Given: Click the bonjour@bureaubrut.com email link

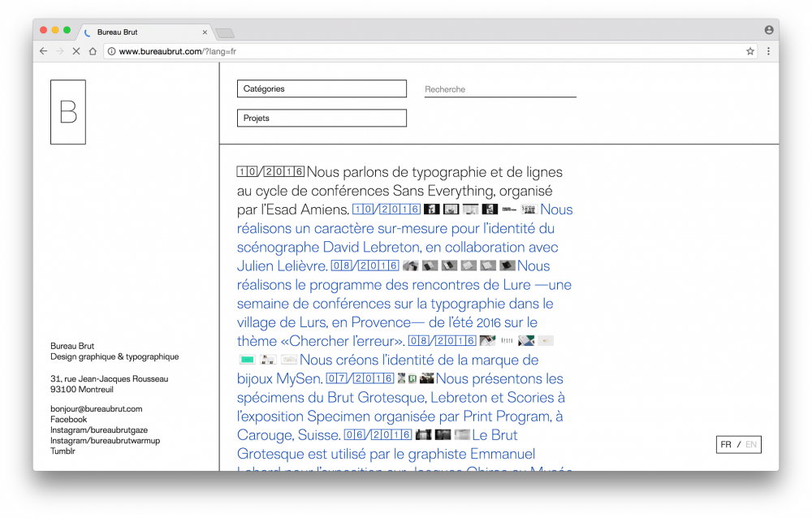Looking at the screenshot, I should (96, 409).
